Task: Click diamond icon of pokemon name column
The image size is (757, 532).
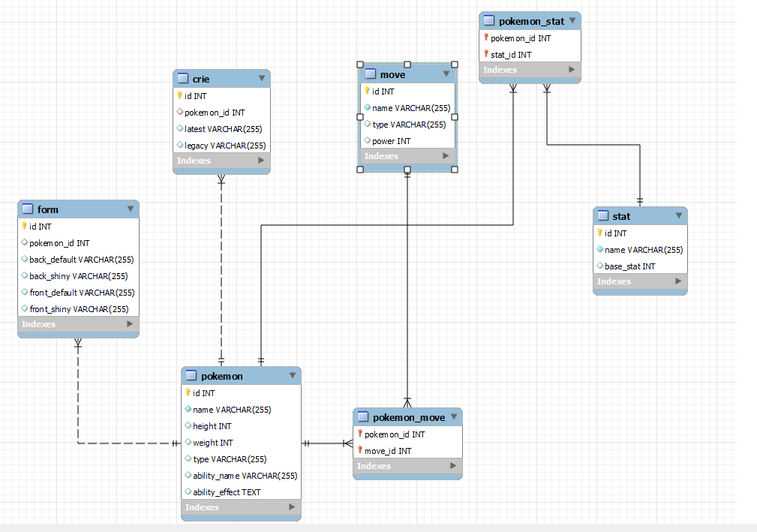Action: click(x=188, y=409)
